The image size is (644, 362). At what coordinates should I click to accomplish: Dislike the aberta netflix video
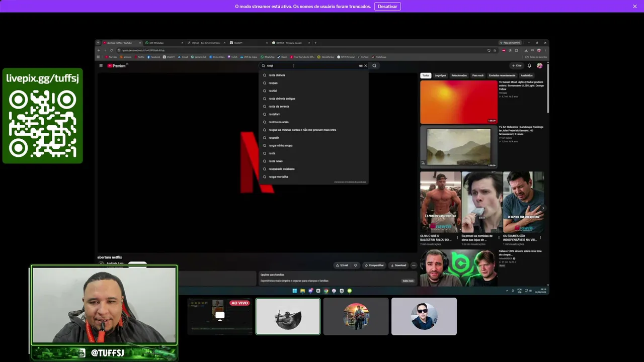tap(356, 265)
